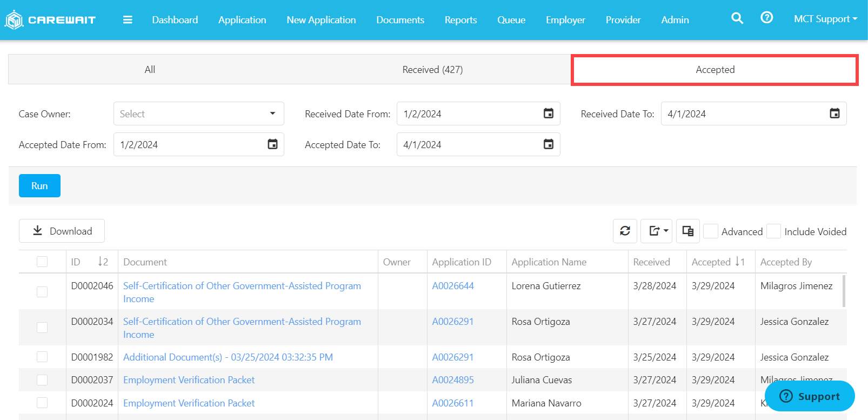Toggle the Include Voided checkbox
This screenshot has width=868, height=420.
(x=774, y=231)
